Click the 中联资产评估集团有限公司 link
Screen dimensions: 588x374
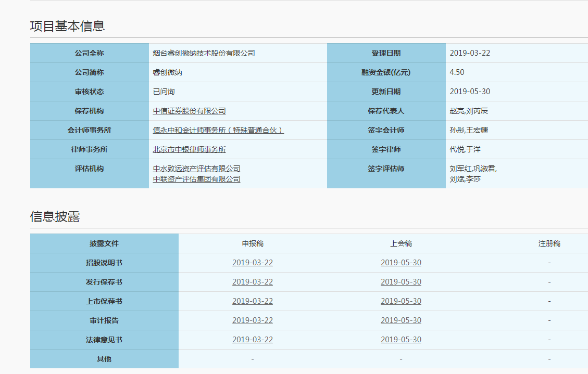[x=196, y=179]
